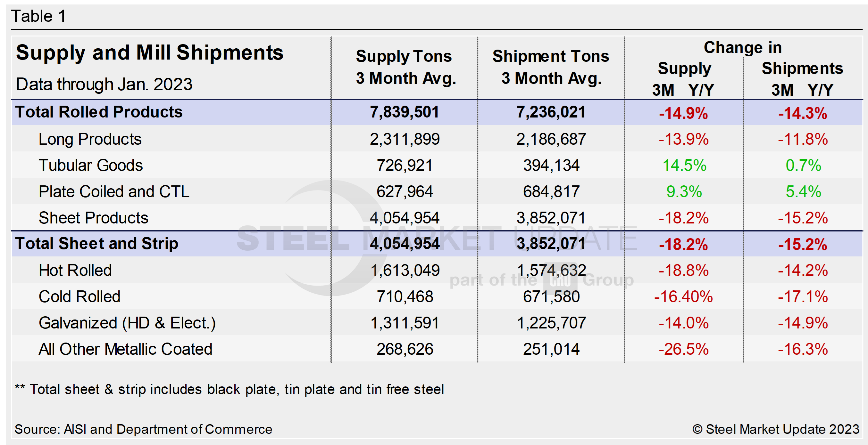Select the All Other Metallic Coated label
Screen dimensions: 868x445
[125, 349]
